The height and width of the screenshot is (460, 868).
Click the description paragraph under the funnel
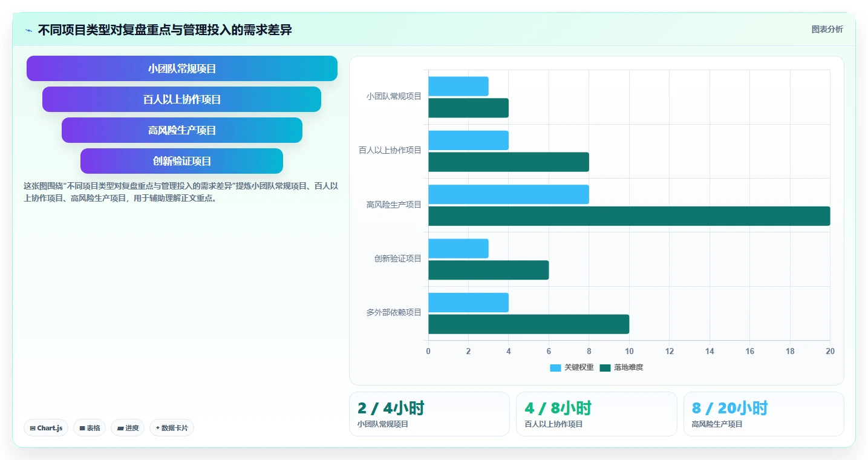tap(181, 192)
